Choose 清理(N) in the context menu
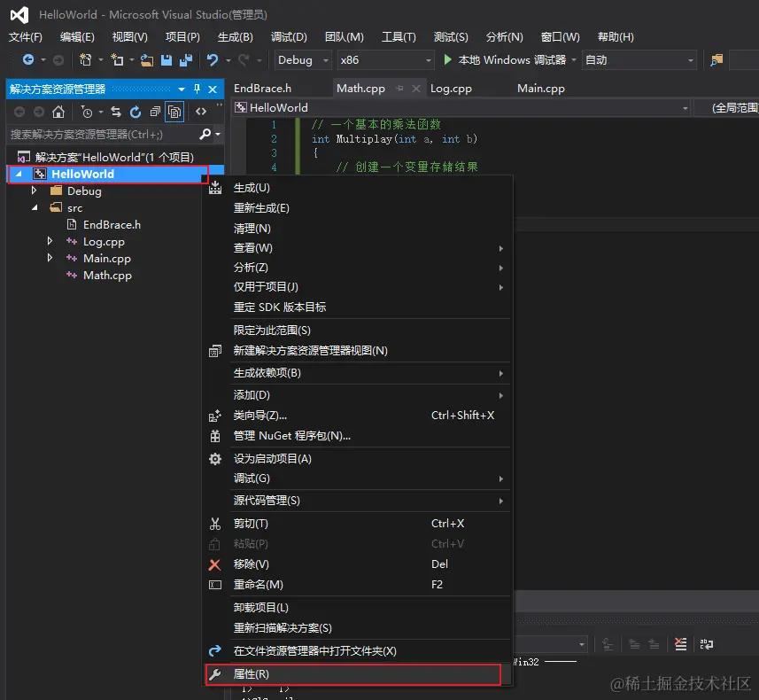759x700 pixels. (x=357, y=229)
